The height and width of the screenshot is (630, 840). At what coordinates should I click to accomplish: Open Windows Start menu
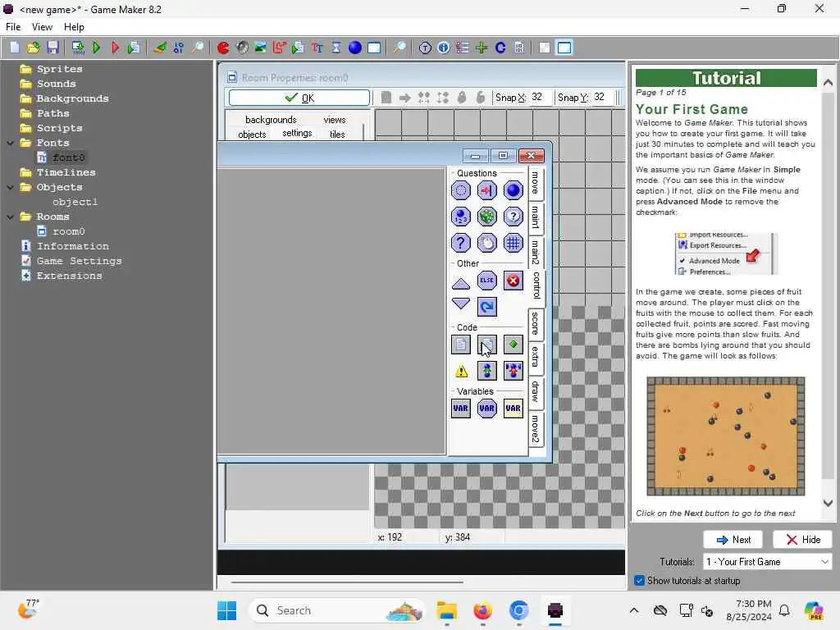point(226,610)
